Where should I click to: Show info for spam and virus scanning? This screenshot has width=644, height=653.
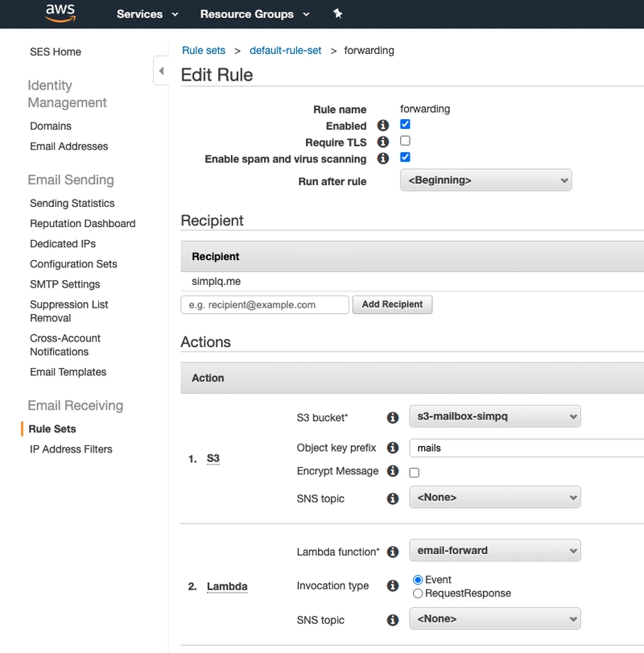coord(383,159)
